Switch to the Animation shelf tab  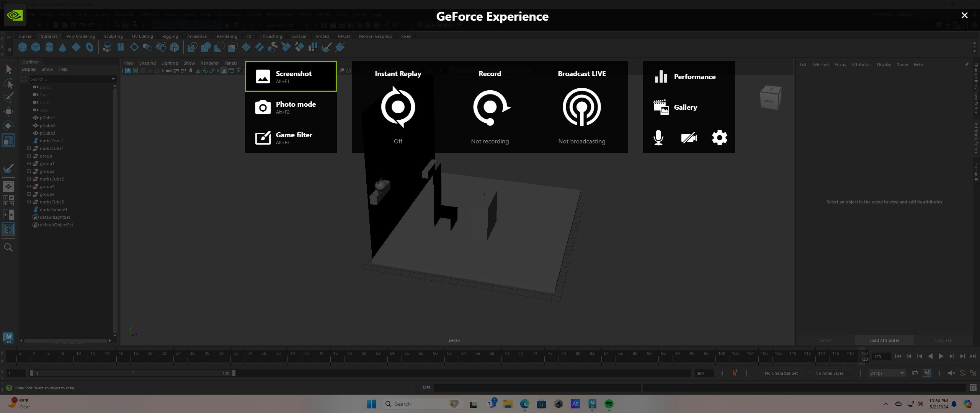coord(197,36)
